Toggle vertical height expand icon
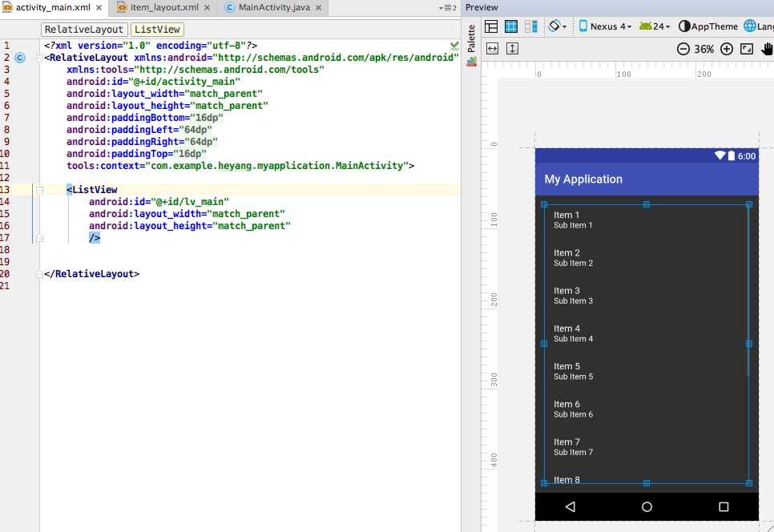Image resolution: width=774 pixels, height=532 pixels. (512, 48)
